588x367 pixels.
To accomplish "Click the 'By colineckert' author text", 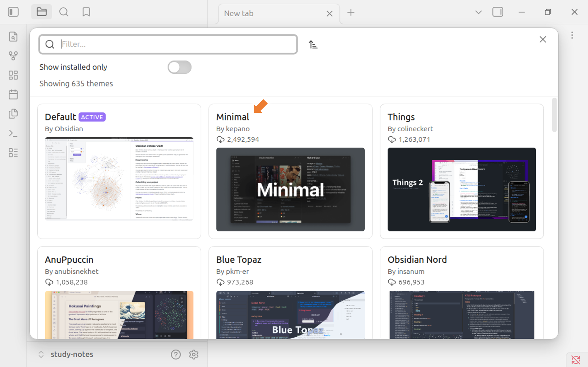I will [410, 129].
